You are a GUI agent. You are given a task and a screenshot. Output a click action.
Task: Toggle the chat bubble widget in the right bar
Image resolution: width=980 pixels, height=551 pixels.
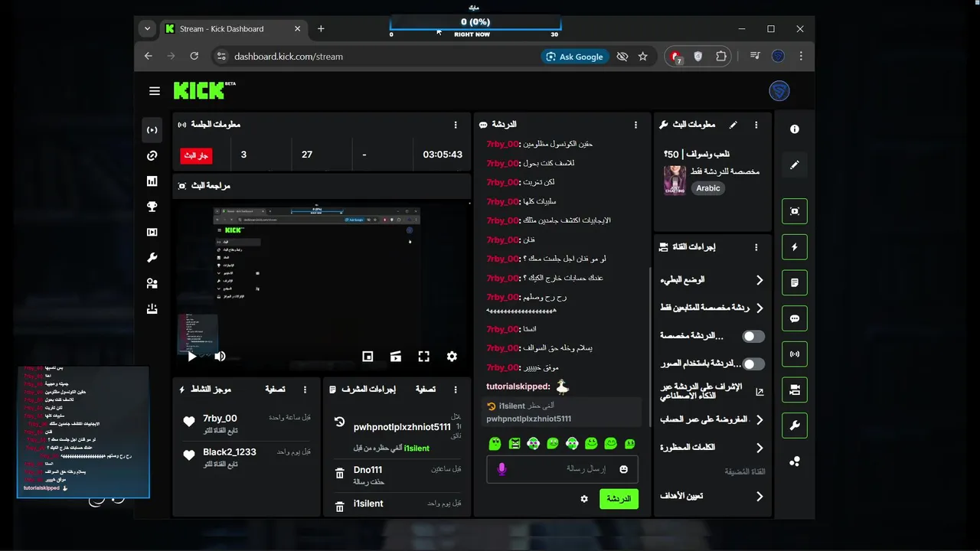coord(795,318)
